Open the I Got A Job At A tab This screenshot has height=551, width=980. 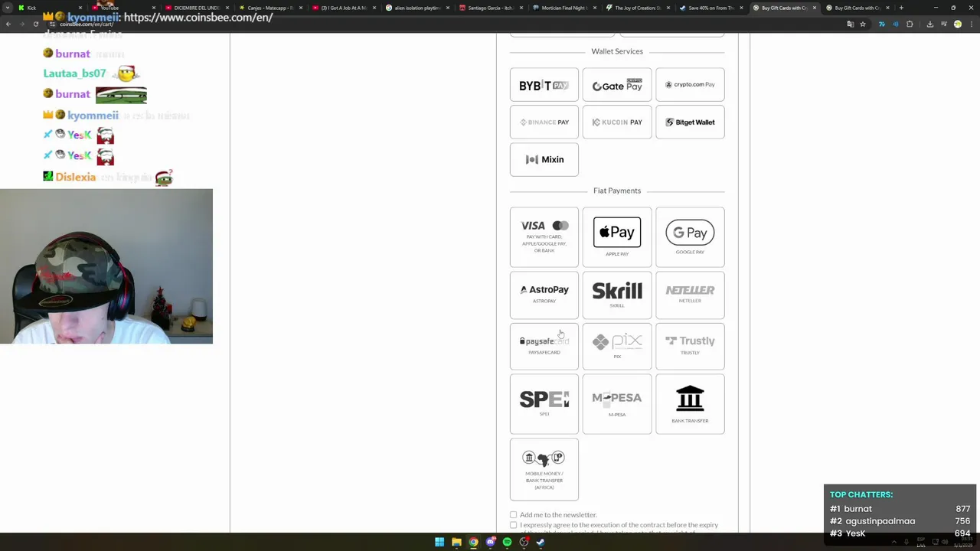point(343,8)
